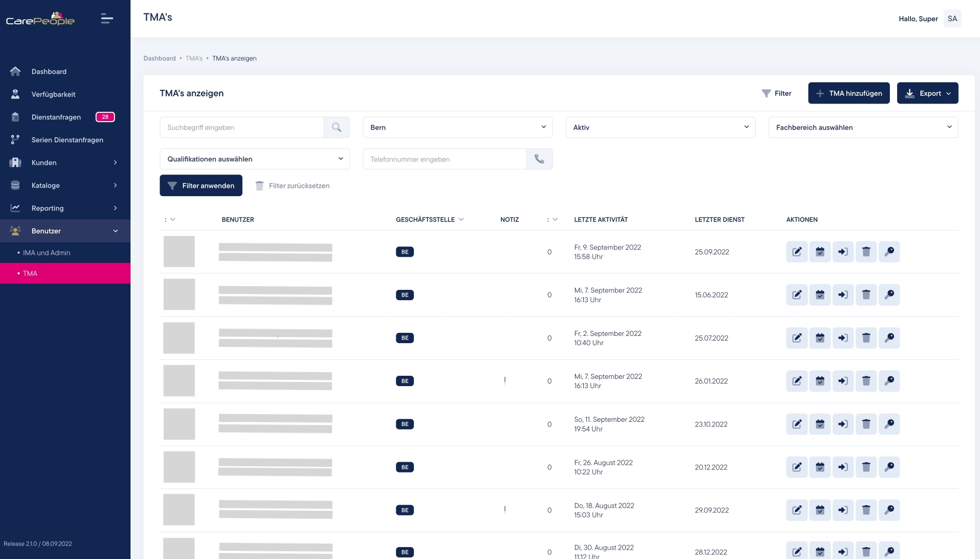This screenshot has height=559, width=980.
Task: Select IMA und Admin submenu item
Action: [x=47, y=253]
